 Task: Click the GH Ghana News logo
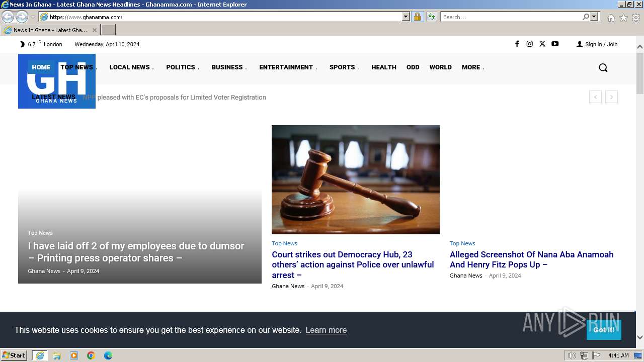point(57,81)
